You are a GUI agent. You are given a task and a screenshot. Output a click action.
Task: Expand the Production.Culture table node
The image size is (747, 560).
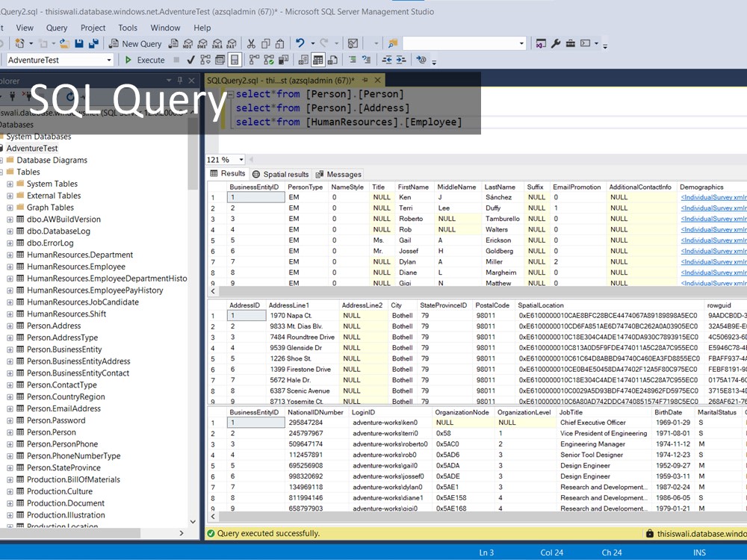coord(10,491)
